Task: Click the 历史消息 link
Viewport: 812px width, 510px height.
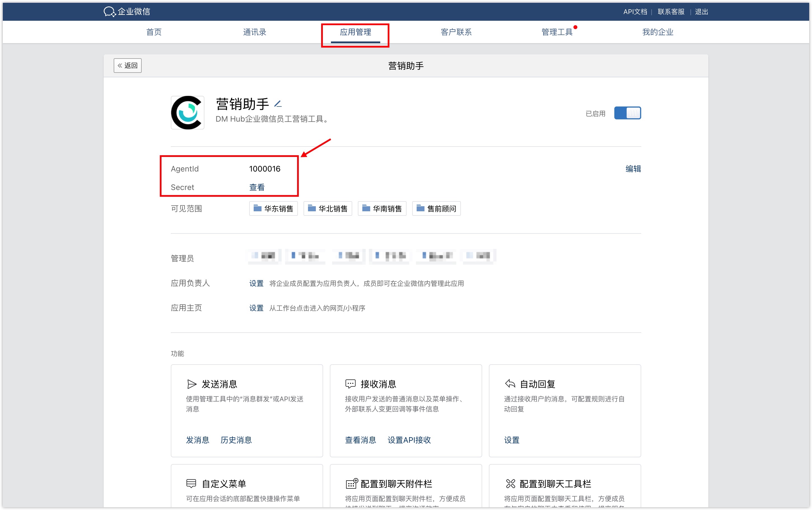Action: click(x=236, y=440)
